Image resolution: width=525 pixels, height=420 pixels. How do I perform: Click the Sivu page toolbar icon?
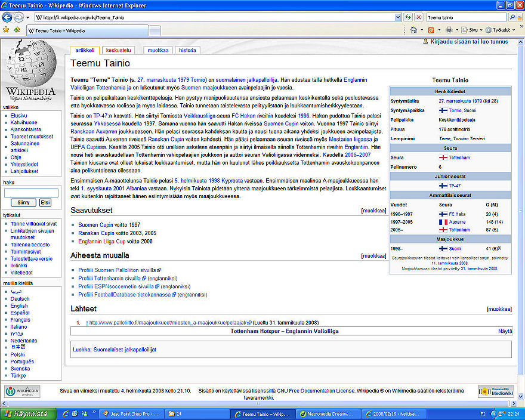pos(469,30)
